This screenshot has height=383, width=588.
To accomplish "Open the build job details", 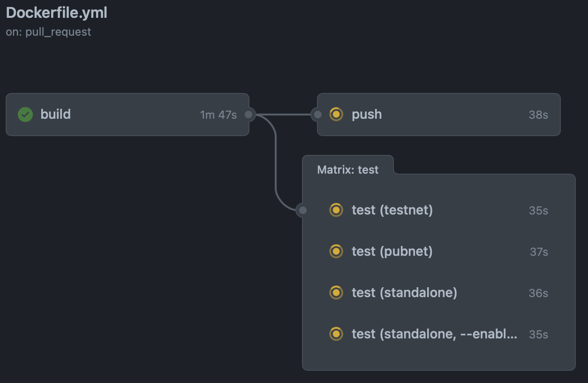I will (55, 115).
